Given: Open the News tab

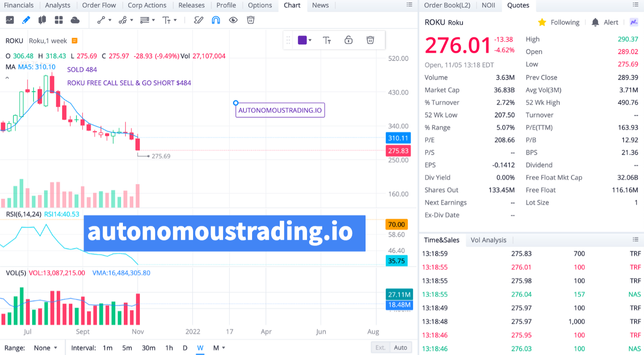Looking at the screenshot, I should coord(320,5).
